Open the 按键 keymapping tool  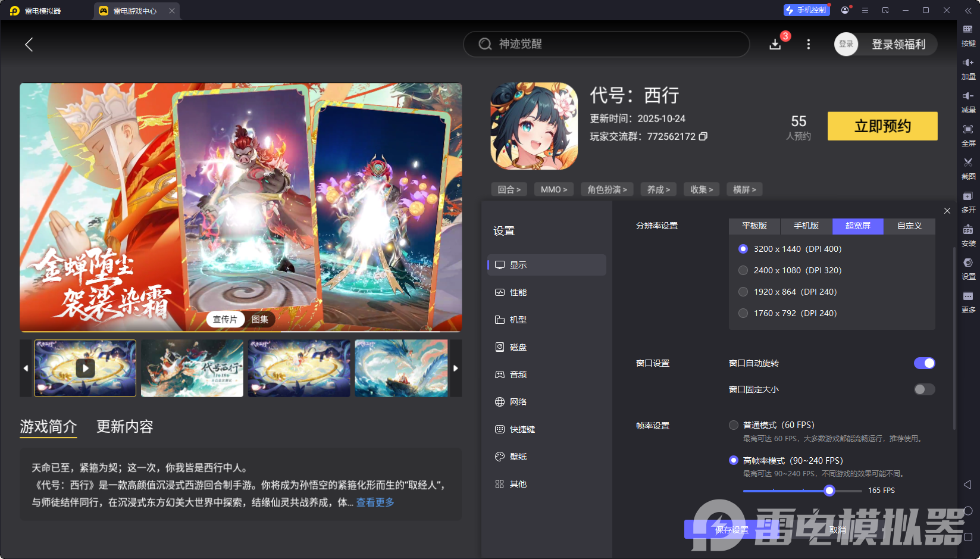pos(968,36)
